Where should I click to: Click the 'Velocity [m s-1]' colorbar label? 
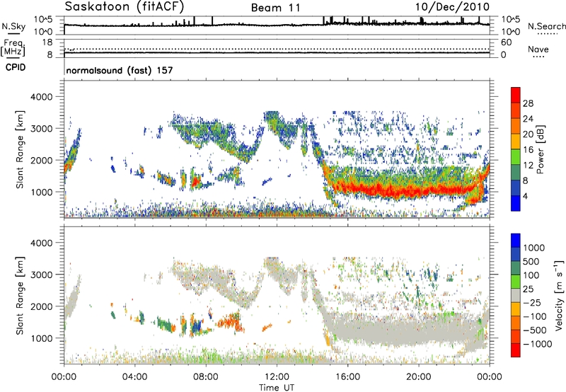pyautogui.click(x=559, y=295)
